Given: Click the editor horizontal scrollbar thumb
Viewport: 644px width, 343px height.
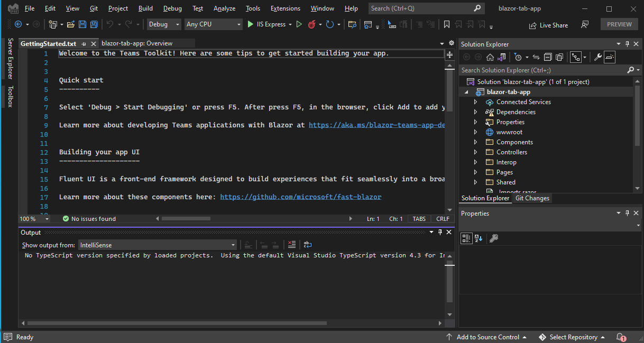Looking at the screenshot, I should tap(186, 218).
